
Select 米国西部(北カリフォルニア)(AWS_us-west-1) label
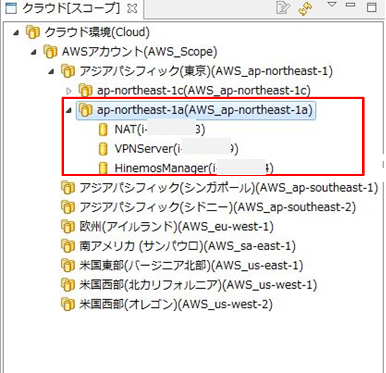click(x=198, y=285)
